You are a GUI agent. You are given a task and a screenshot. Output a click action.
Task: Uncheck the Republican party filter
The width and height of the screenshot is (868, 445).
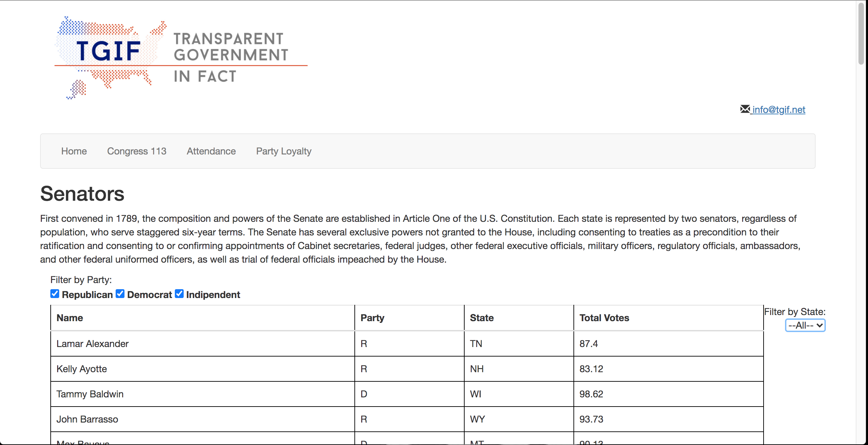click(x=55, y=294)
